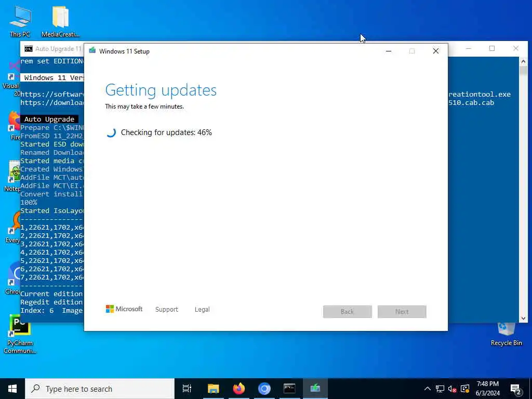The height and width of the screenshot is (399, 532).
Task: Click the disabled Back button
Action: coord(348,312)
